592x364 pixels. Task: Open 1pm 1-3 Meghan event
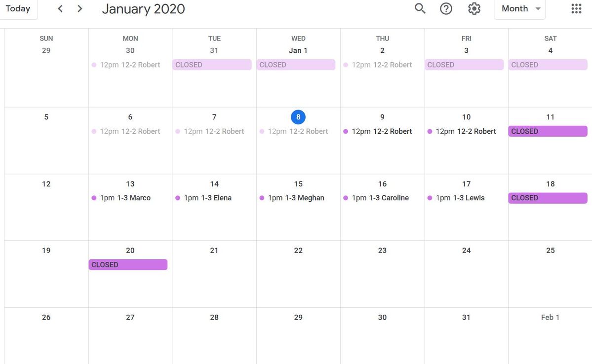click(292, 198)
